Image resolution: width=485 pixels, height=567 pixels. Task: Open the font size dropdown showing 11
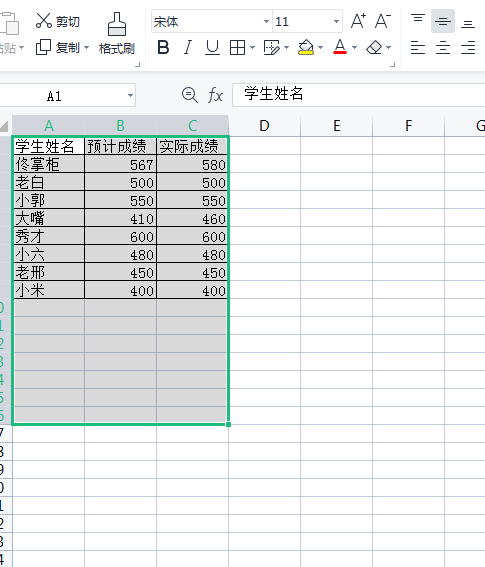click(x=336, y=22)
